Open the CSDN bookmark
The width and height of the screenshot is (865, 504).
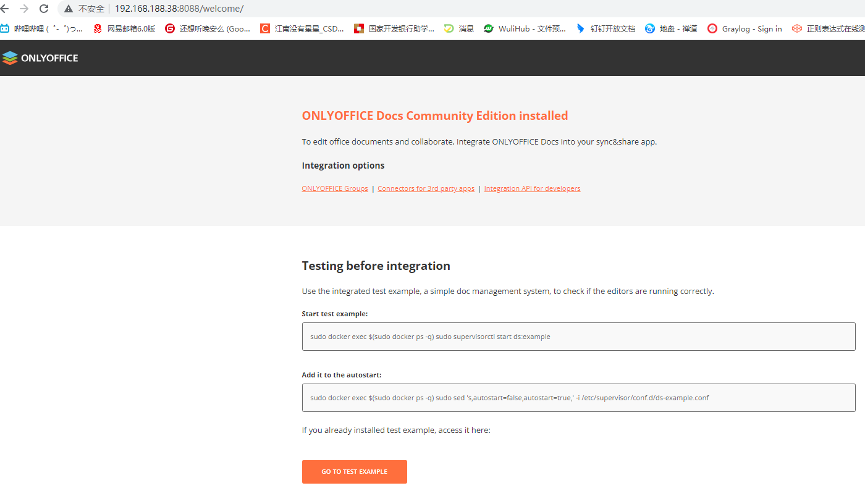(x=302, y=28)
